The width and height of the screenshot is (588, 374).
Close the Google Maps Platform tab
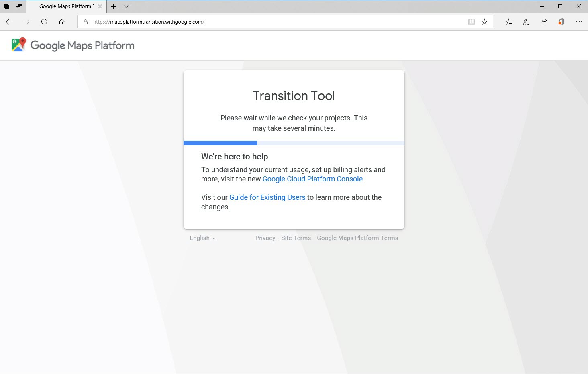[x=100, y=6]
